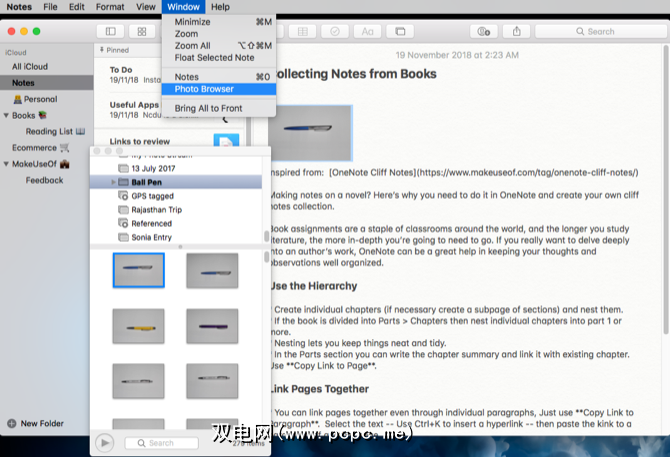
Task: Open the share button
Action: [x=517, y=31]
